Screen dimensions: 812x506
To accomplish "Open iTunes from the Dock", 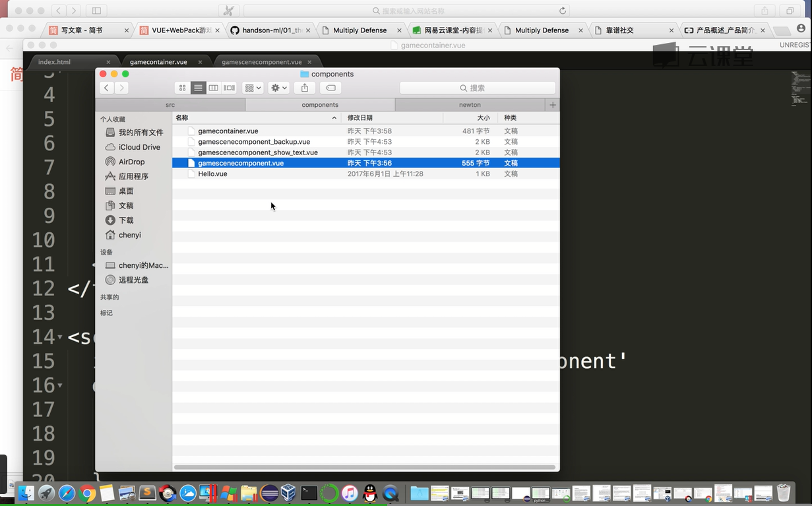I will 350,493.
